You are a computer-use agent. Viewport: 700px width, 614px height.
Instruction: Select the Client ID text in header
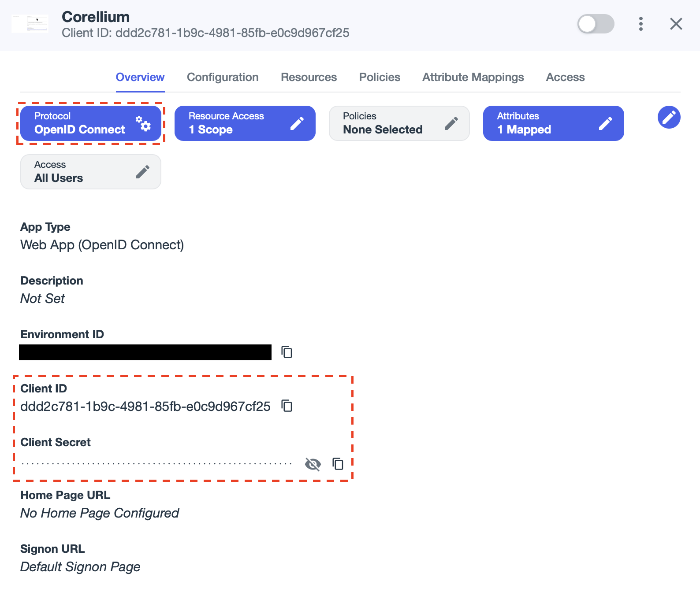point(205,33)
